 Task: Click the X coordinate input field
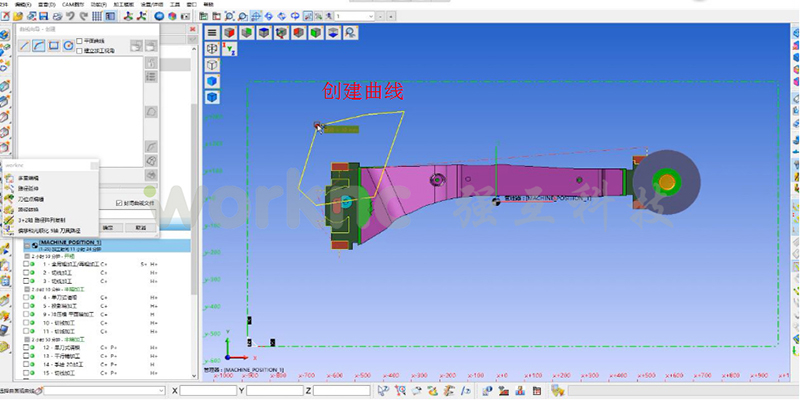point(207,391)
